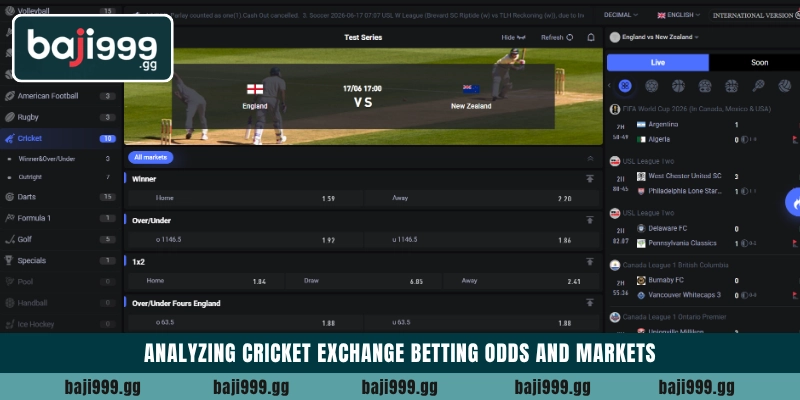
Task: Click the FIFA World Cup league badge
Action: click(x=615, y=109)
